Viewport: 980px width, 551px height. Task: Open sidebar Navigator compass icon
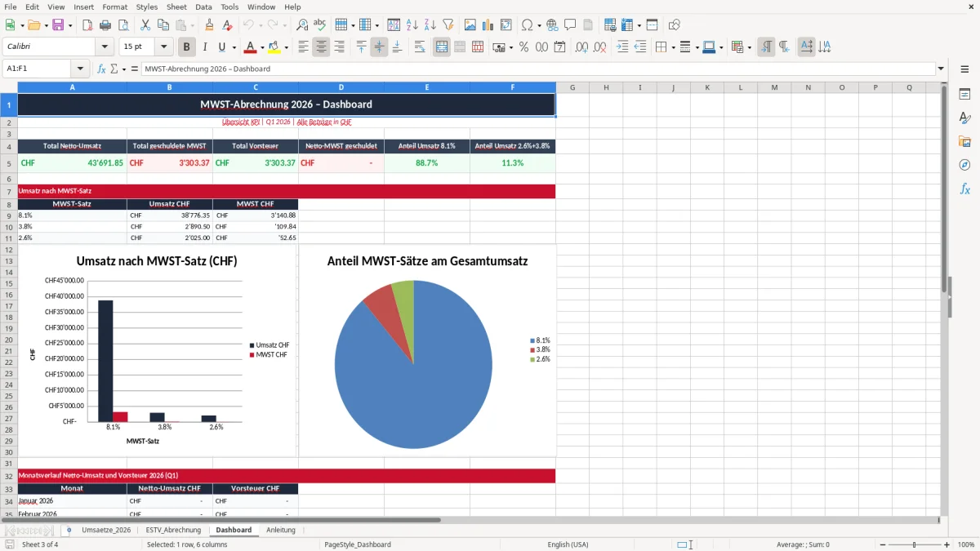coord(964,165)
